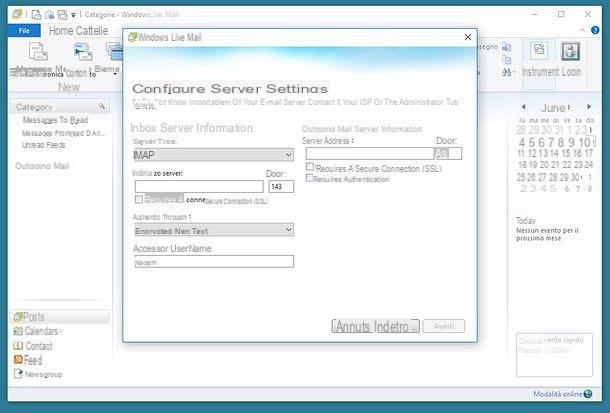Open Newsgroup section in sidebar
The height and width of the screenshot is (413, 610).
[38, 374]
